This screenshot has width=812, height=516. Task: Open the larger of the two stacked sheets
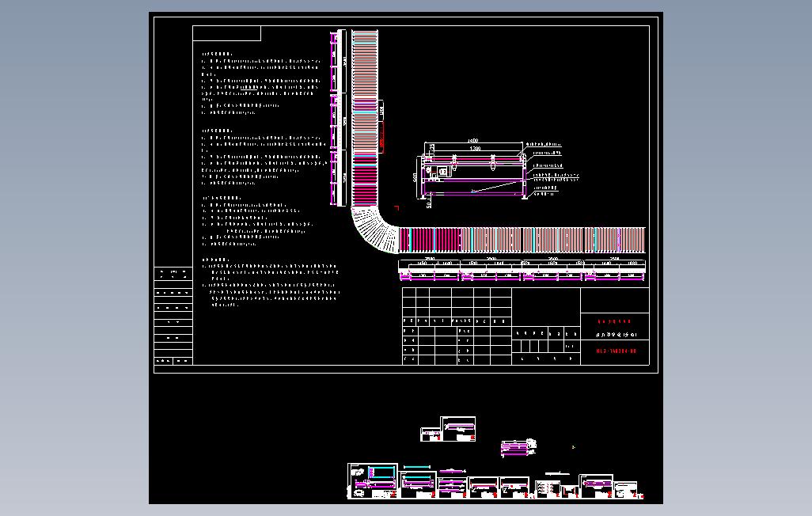click(x=457, y=429)
